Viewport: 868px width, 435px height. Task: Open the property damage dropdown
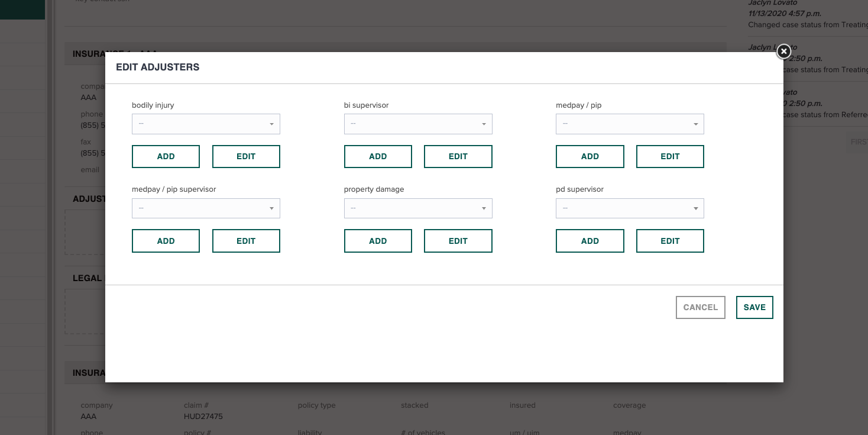pyautogui.click(x=418, y=208)
